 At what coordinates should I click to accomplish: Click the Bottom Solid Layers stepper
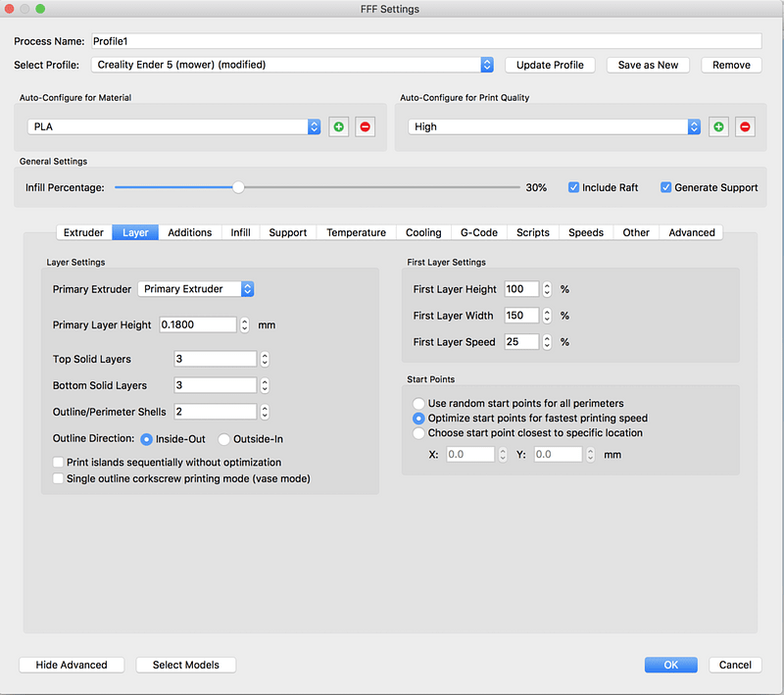[265, 385]
